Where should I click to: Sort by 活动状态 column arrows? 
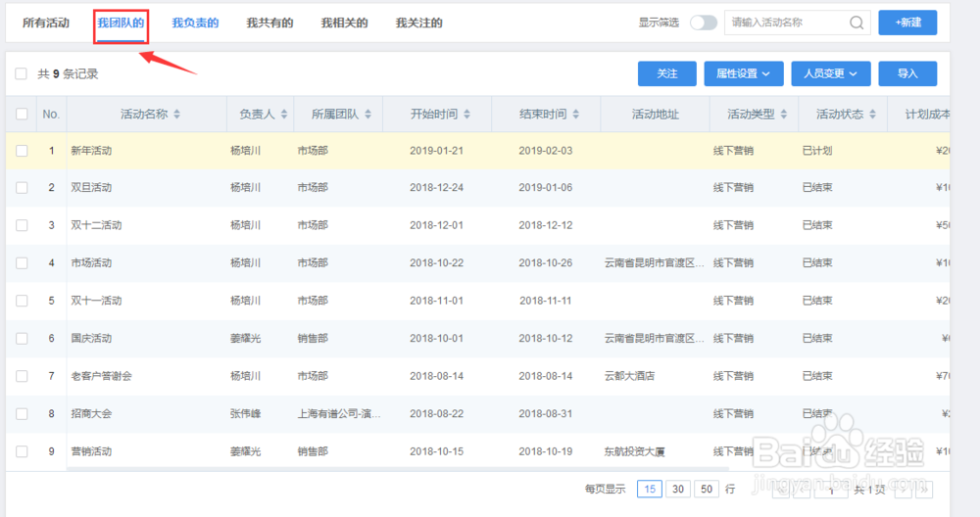[x=872, y=115]
